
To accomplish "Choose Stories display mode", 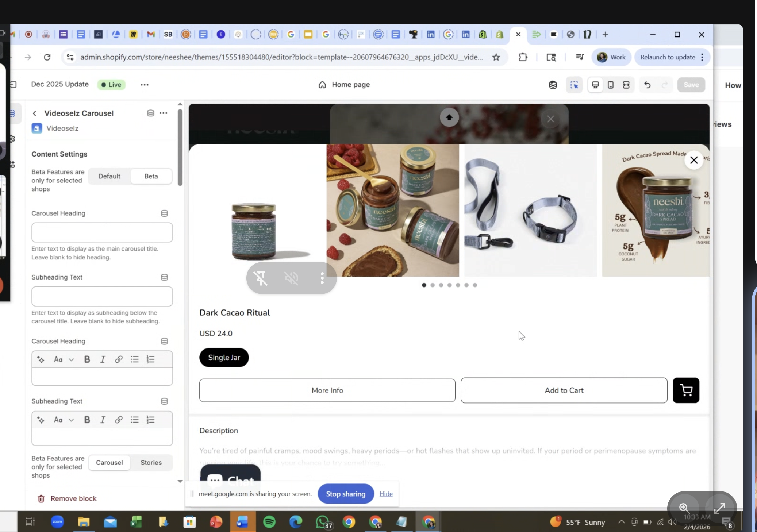I will coord(151,463).
